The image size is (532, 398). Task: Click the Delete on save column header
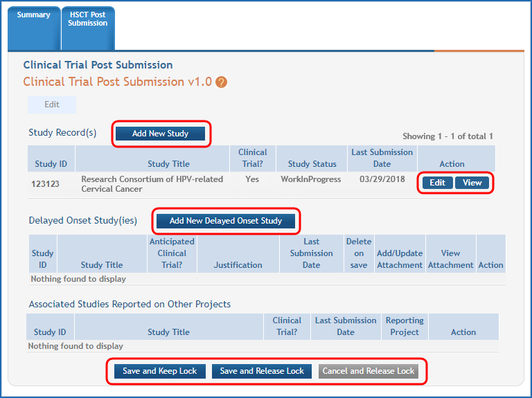pos(359,253)
